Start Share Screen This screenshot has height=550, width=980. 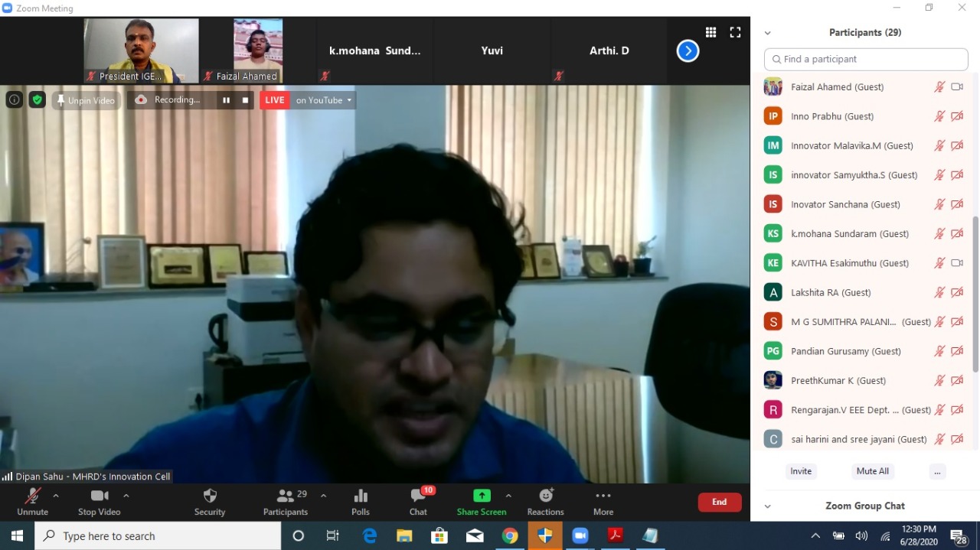[x=482, y=501]
